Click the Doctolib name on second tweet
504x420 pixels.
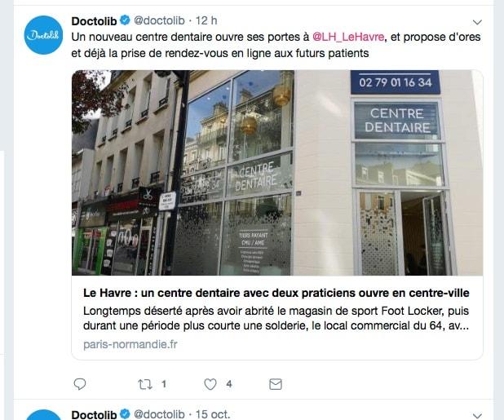pyautogui.click(x=94, y=414)
